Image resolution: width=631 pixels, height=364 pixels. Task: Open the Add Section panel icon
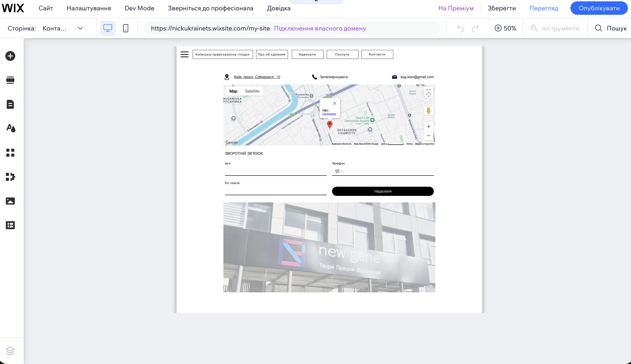click(10, 80)
